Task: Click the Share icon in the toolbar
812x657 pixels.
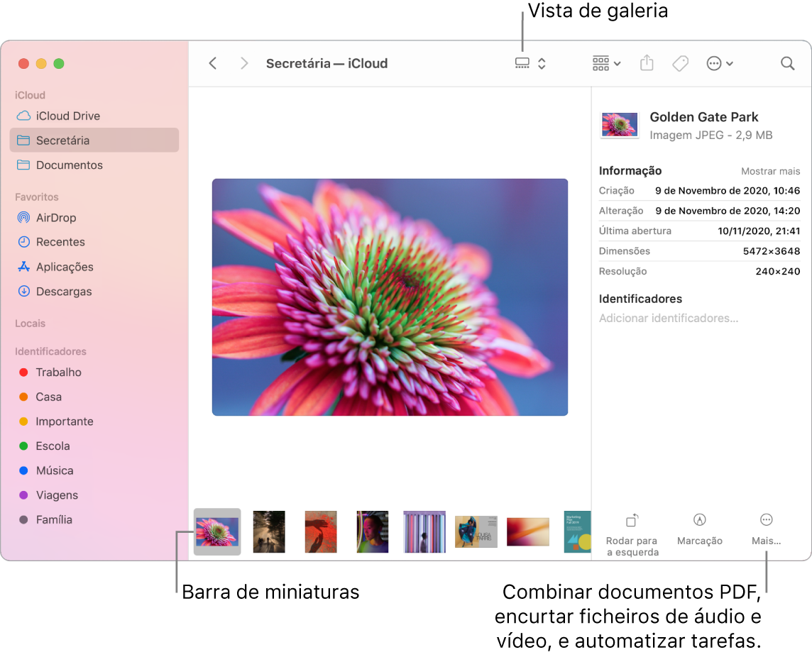Action: click(x=646, y=63)
